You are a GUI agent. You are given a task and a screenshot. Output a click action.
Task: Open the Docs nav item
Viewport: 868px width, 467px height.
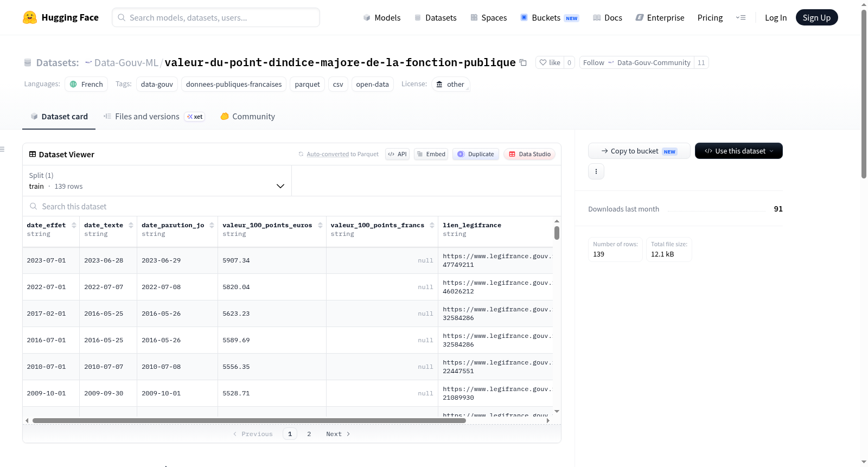coord(608,17)
